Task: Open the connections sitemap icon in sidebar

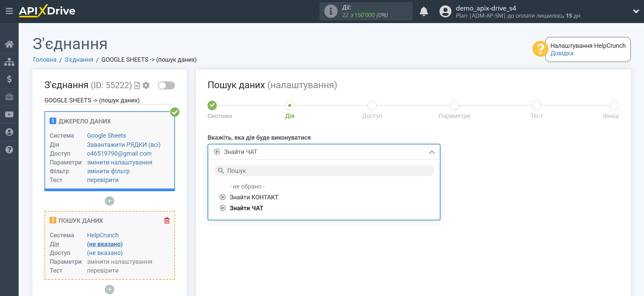Action: point(9,62)
